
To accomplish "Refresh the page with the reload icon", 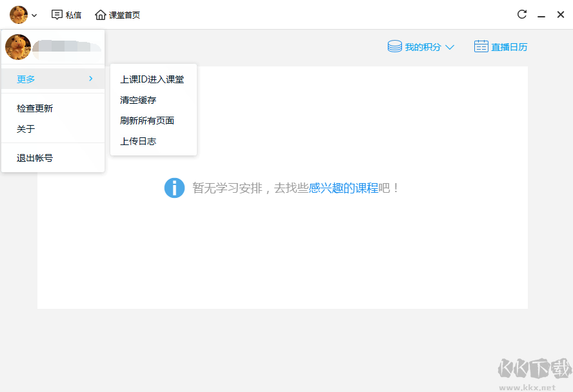I will (521, 14).
